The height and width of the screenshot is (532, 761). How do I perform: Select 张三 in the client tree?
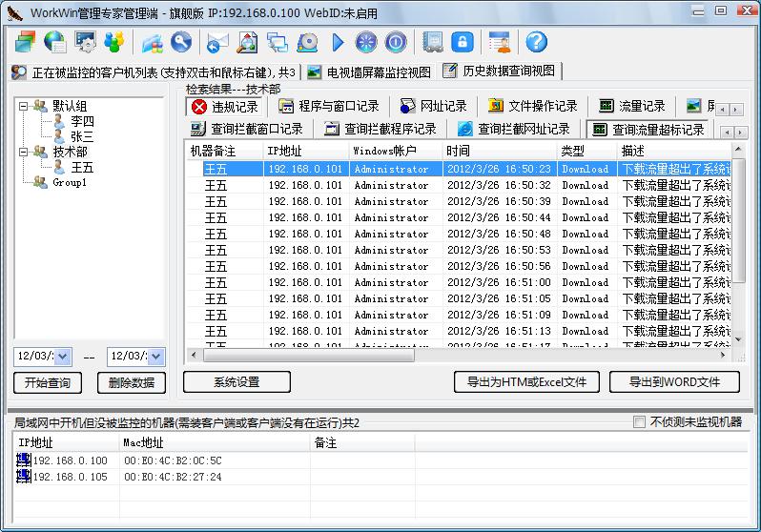click(x=82, y=136)
